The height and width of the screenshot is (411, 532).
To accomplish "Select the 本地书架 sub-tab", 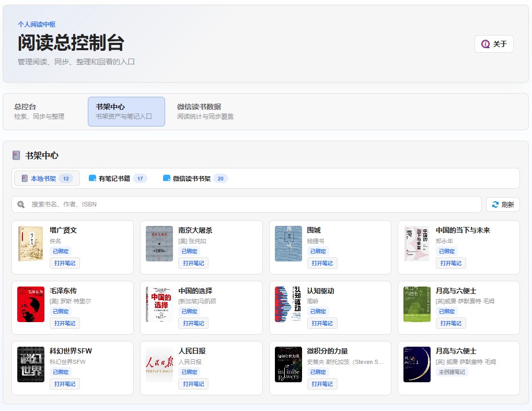I will click(47, 178).
